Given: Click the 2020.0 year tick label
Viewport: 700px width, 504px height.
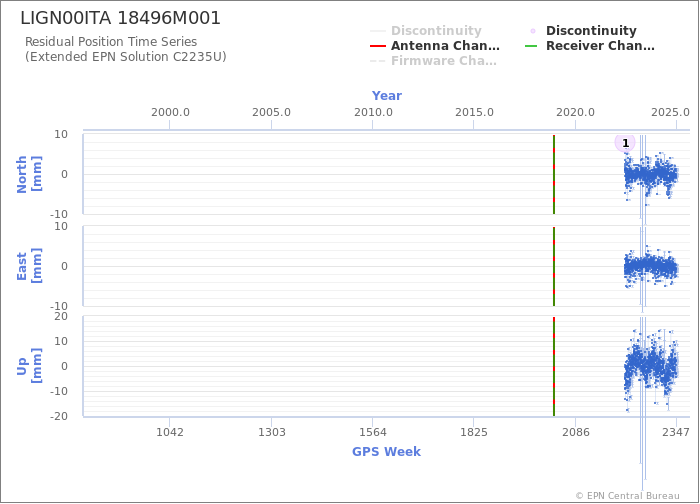Looking at the screenshot, I should tap(575, 112).
